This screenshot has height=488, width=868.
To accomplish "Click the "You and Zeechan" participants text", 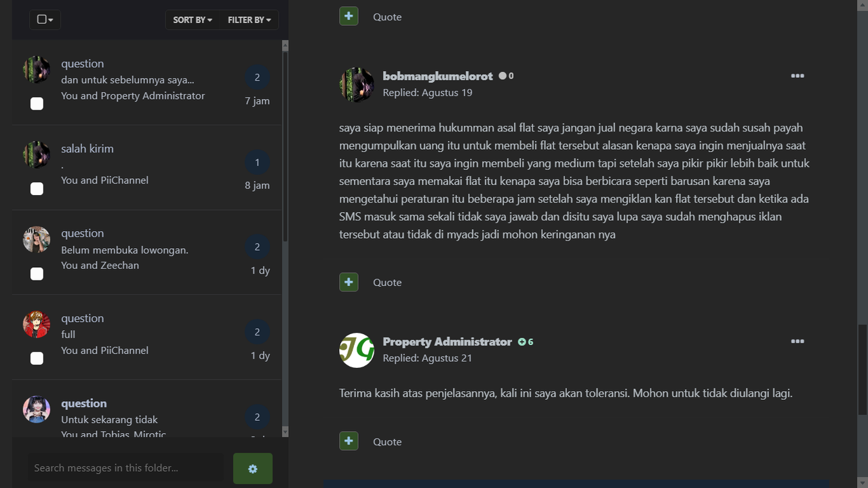I will pos(100,265).
